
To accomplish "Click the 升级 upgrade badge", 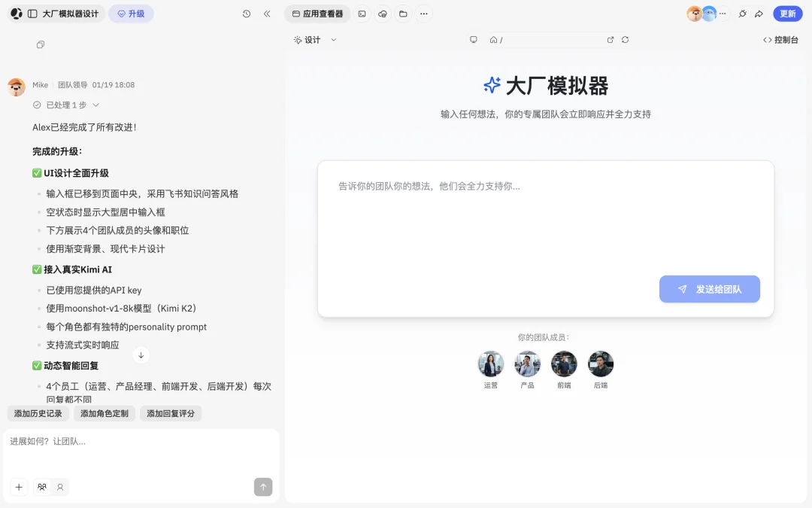I will 131,14.
